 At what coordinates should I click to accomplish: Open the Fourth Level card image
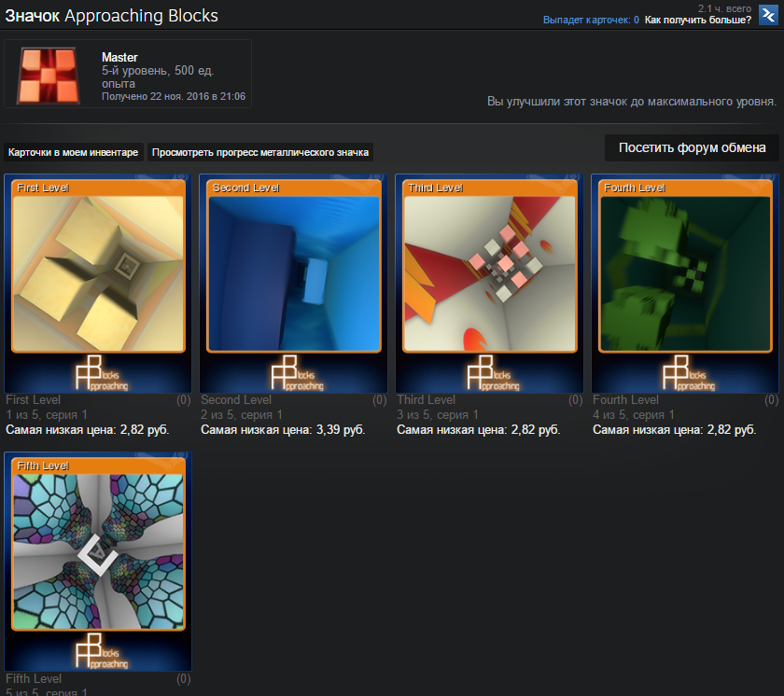(x=685, y=273)
